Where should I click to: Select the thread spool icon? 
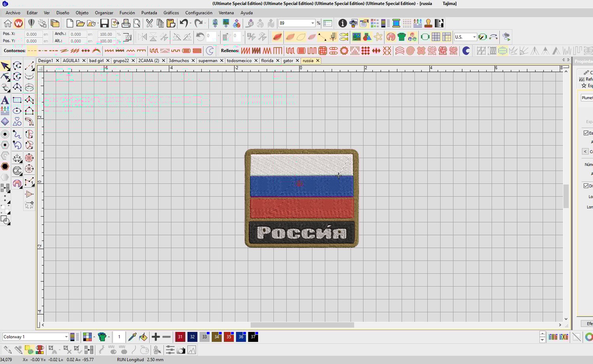pos(396,23)
